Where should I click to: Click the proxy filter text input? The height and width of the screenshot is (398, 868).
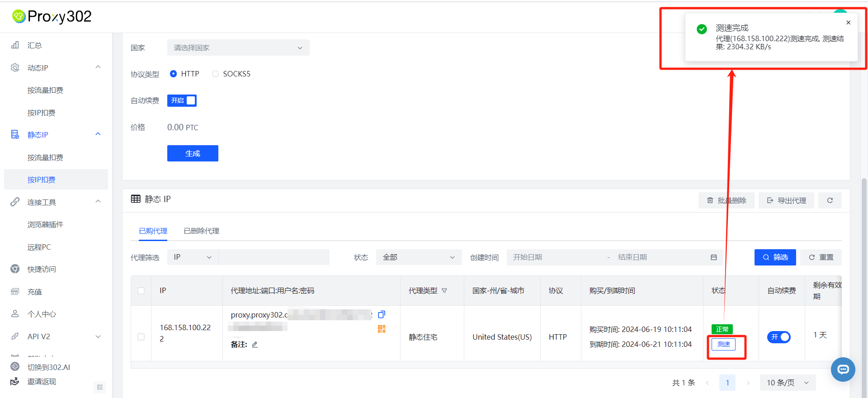tap(274, 257)
